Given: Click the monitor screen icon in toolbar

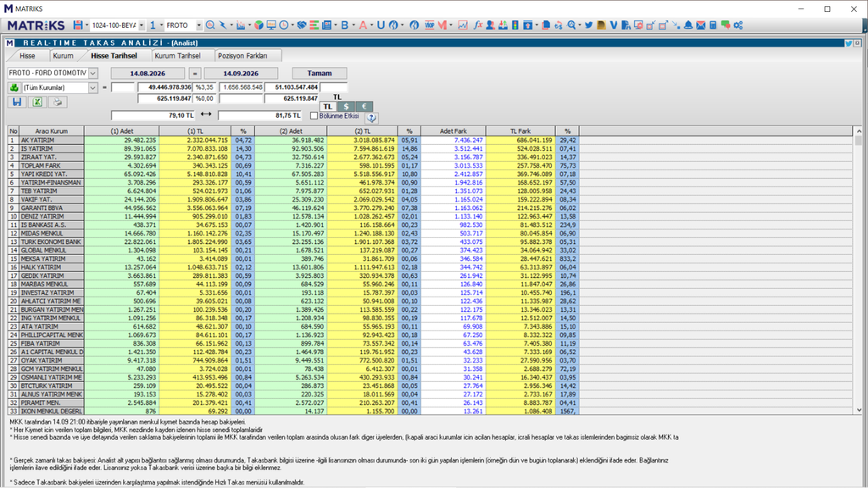Looking at the screenshot, I should (x=271, y=25).
